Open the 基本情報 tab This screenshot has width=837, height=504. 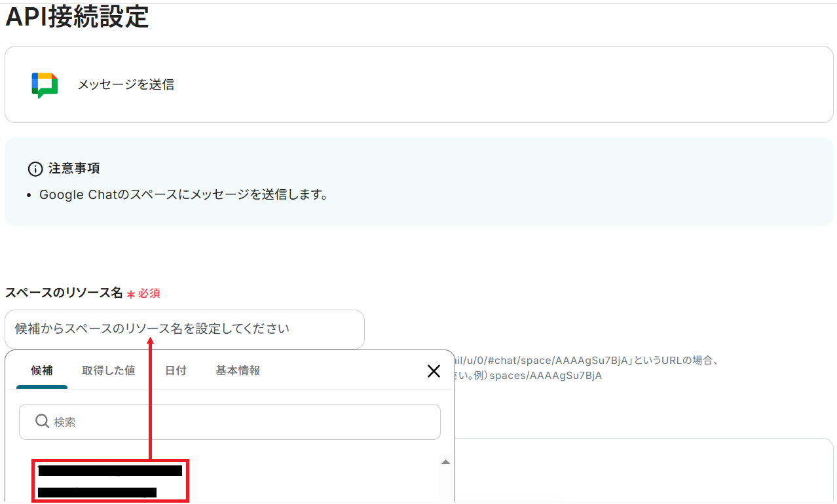point(238,370)
